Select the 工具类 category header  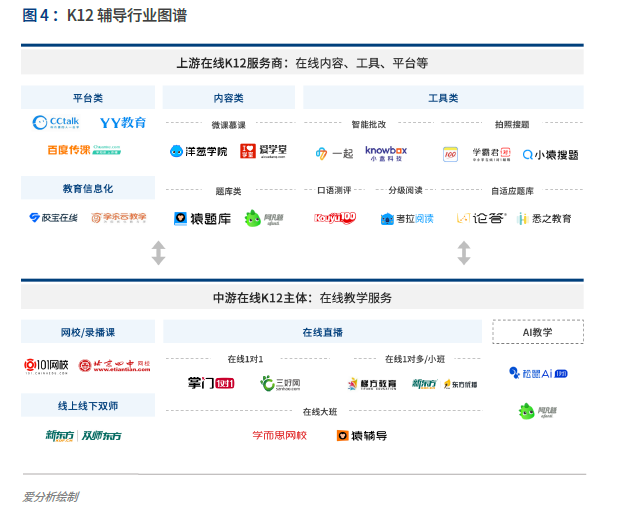(442, 98)
